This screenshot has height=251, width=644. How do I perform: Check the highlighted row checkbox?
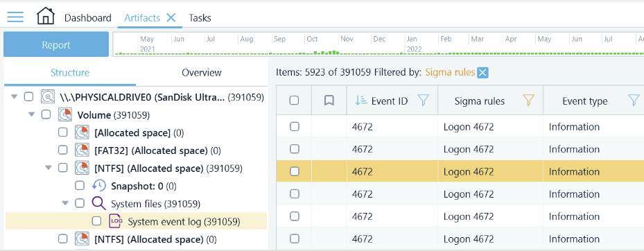(x=295, y=172)
